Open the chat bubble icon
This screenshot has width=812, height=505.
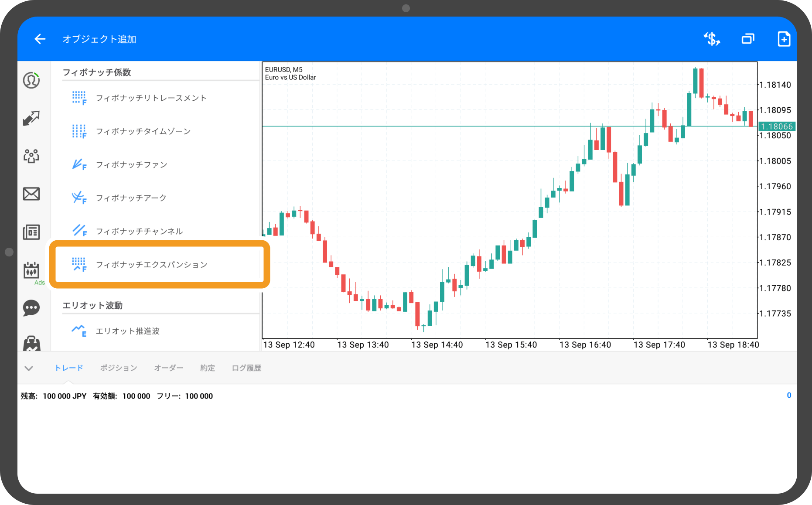pos(31,308)
